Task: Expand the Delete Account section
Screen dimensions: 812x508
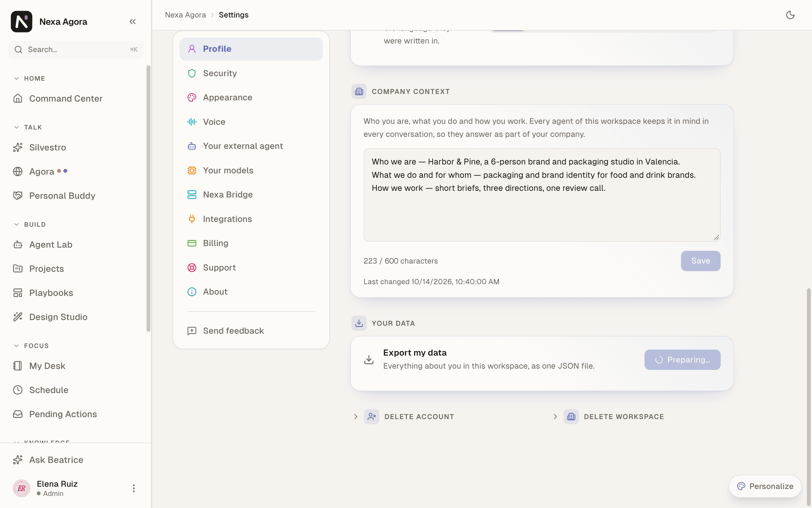Action: [x=404, y=417]
